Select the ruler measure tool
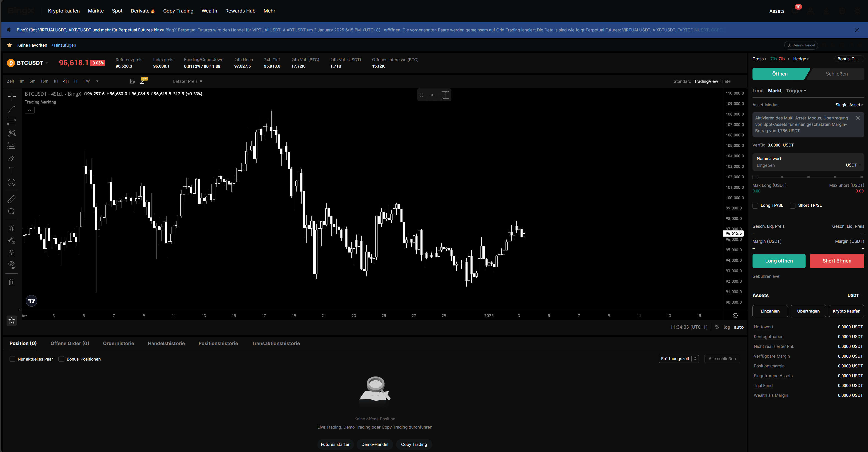868x452 pixels. coord(11,199)
